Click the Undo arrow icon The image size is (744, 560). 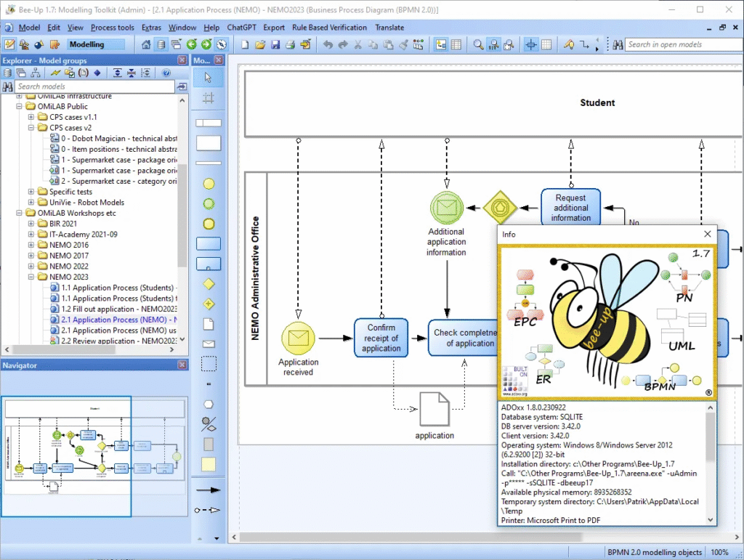coord(327,44)
